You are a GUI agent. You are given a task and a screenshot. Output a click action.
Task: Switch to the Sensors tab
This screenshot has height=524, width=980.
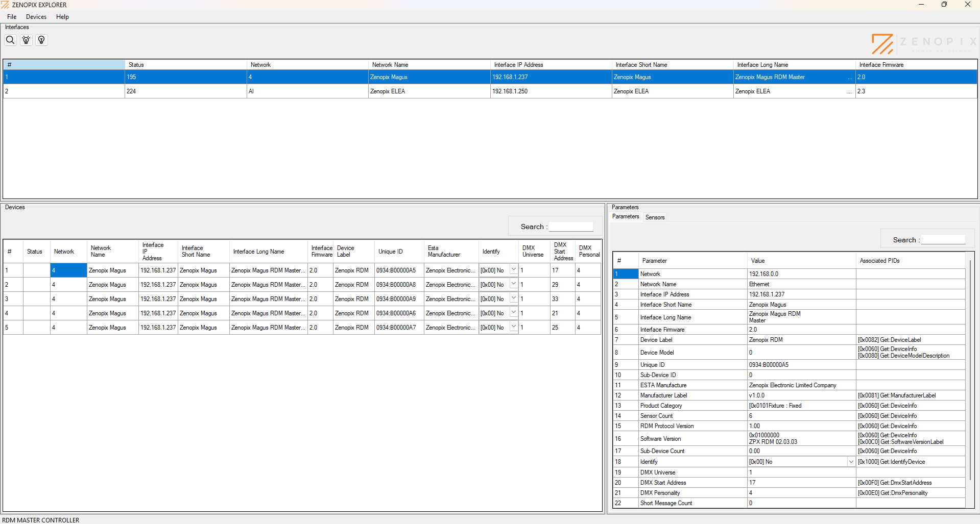click(655, 217)
